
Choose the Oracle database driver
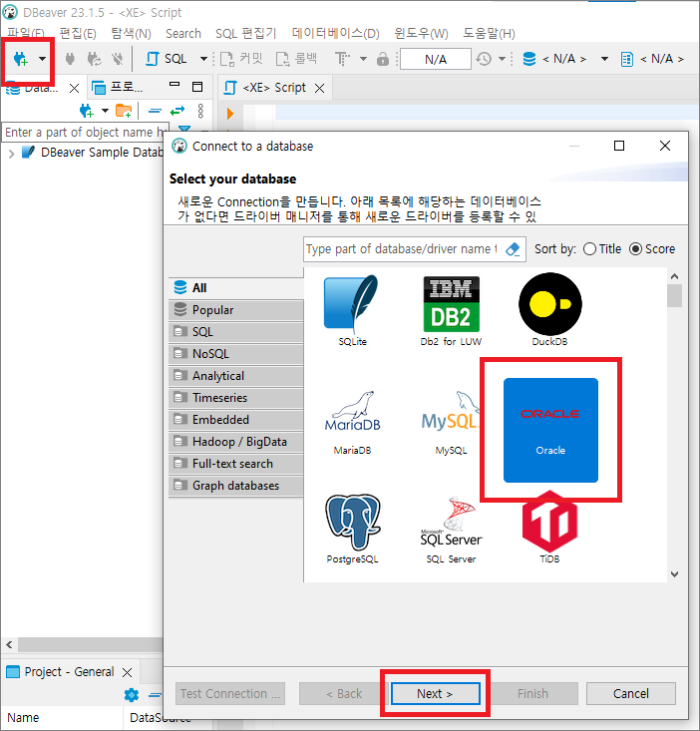coord(550,430)
